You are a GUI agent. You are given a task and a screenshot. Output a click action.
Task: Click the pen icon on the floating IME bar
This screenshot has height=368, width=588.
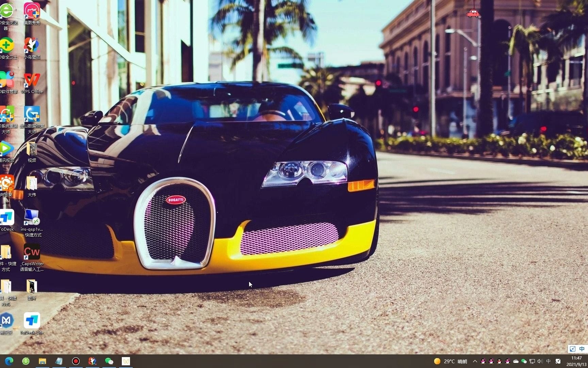pos(573,349)
